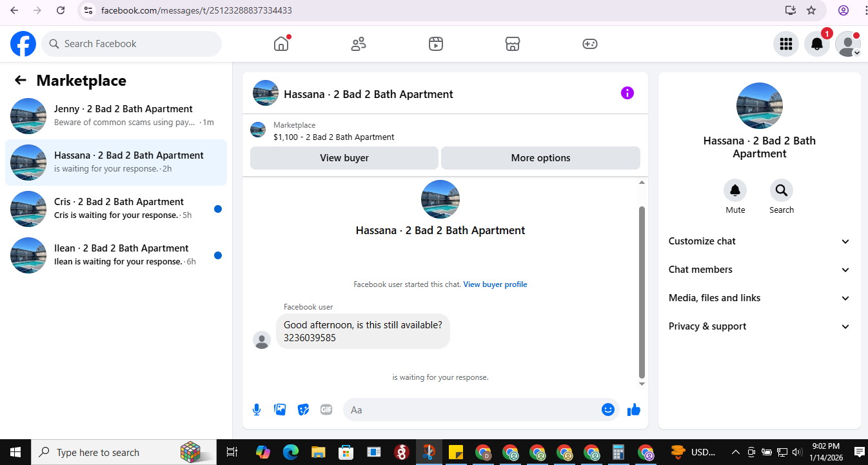Open the GIF picker
Screen dimensions: 868x465
coord(326,410)
